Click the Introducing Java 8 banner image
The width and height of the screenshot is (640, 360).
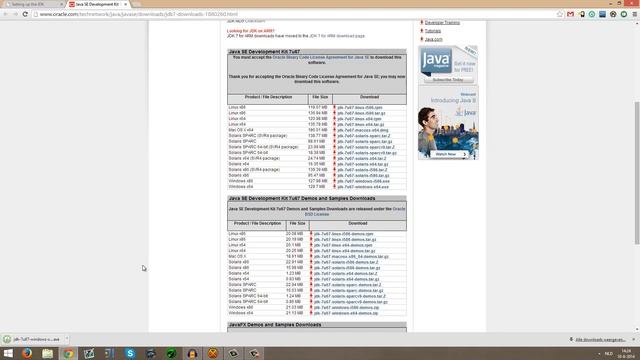coord(448,122)
